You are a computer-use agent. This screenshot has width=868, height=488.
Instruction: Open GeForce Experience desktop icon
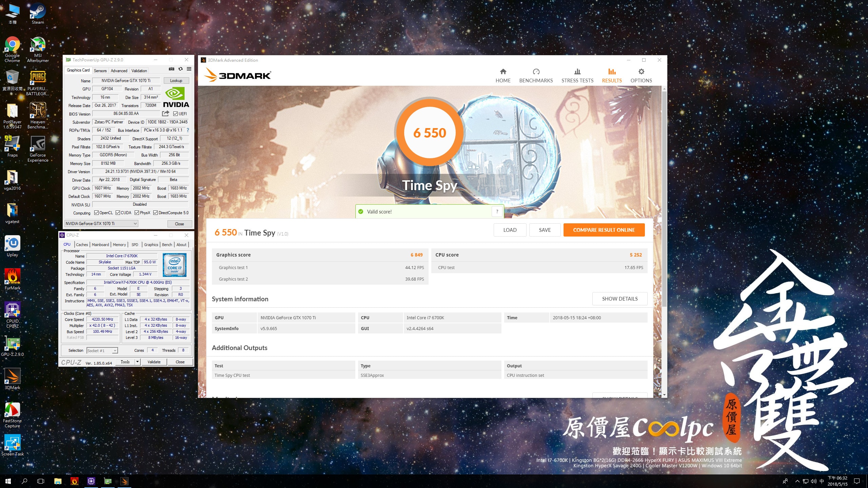tap(38, 149)
